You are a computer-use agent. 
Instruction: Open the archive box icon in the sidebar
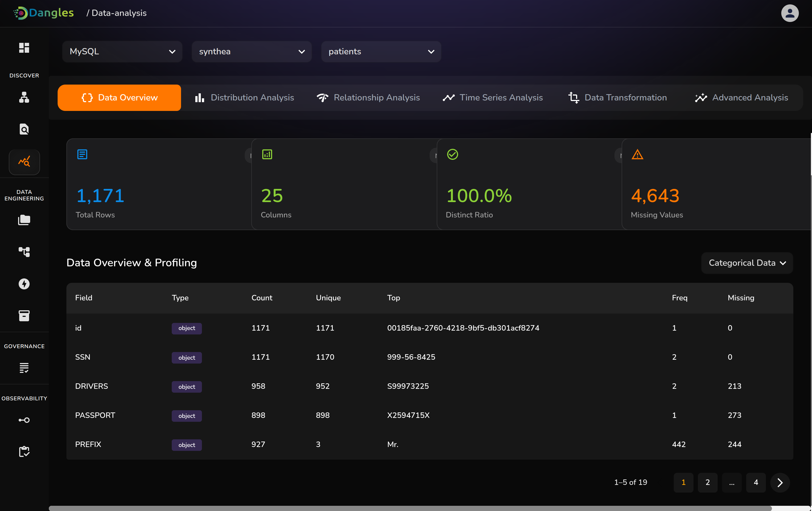[x=24, y=316]
